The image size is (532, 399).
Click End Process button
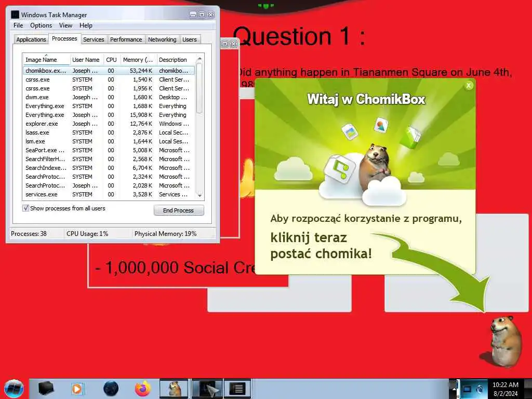pyautogui.click(x=179, y=210)
